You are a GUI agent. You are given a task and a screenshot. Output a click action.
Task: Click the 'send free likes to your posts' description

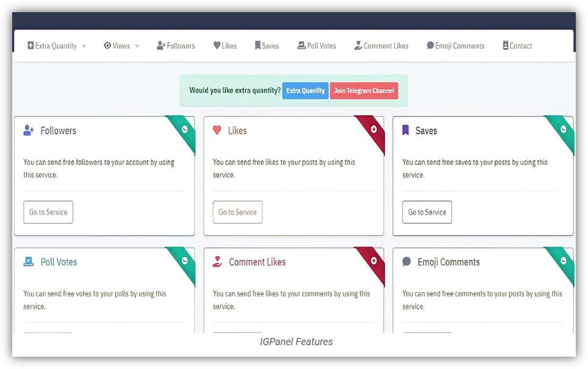(x=284, y=168)
